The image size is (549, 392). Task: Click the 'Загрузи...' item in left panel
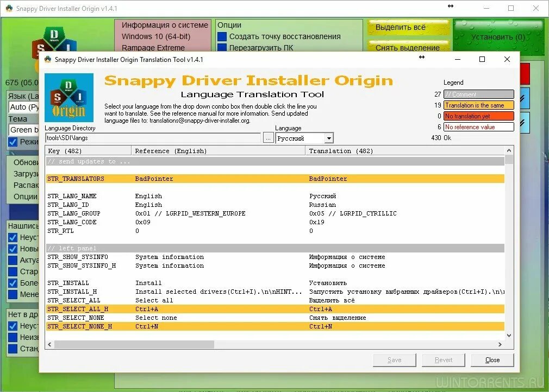point(26,174)
